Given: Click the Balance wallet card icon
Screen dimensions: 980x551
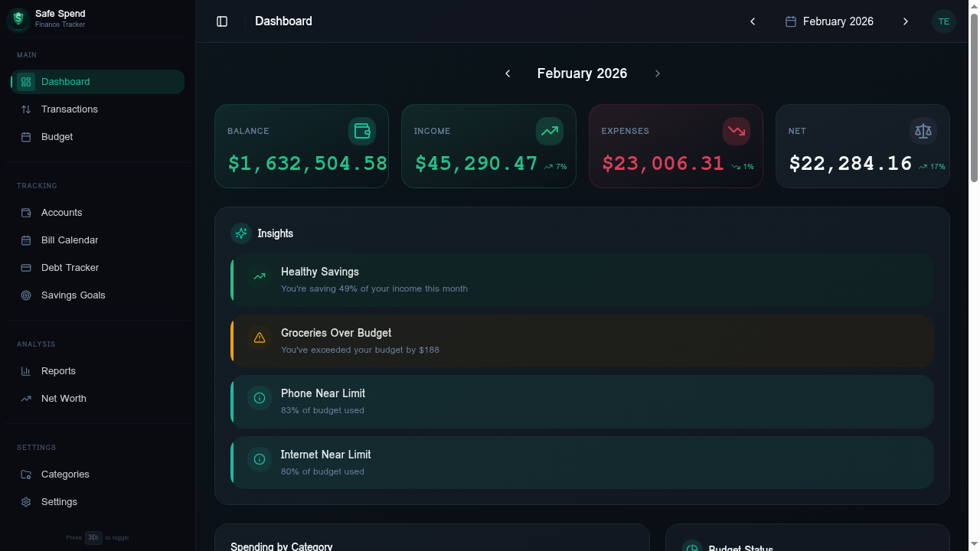Looking at the screenshot, I should (361, 131).
